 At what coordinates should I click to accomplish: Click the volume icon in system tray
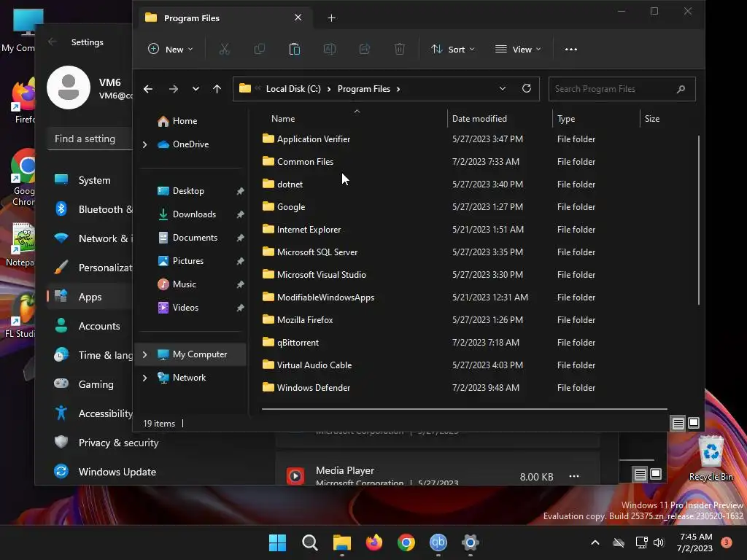click(x=659, y=542)
